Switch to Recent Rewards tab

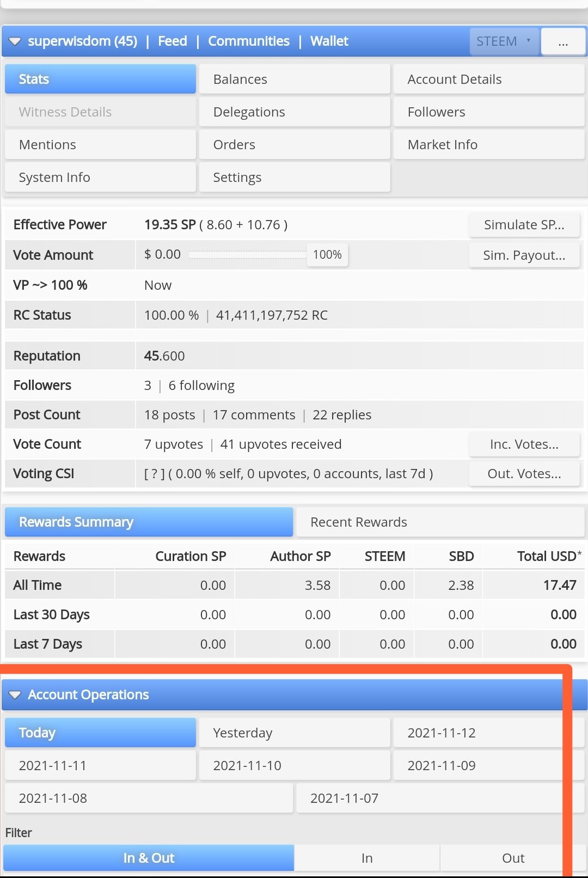[x=440, y=522]
